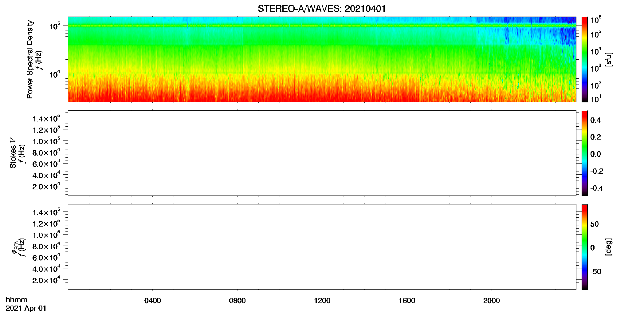Click the 0.4 value on Stokes V color bar
Image resolution: width=644 pixels, height=332 pixels.
(595, 120)
